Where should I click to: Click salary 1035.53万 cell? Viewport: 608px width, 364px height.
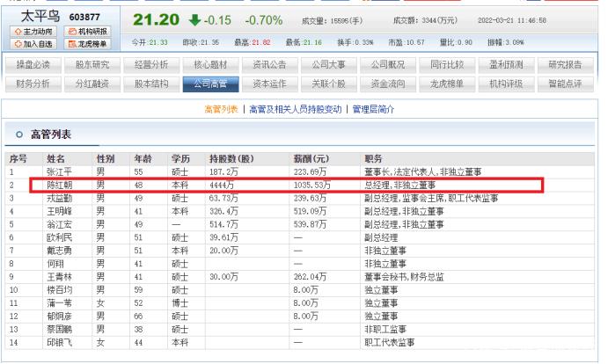[x=312, y=185]
